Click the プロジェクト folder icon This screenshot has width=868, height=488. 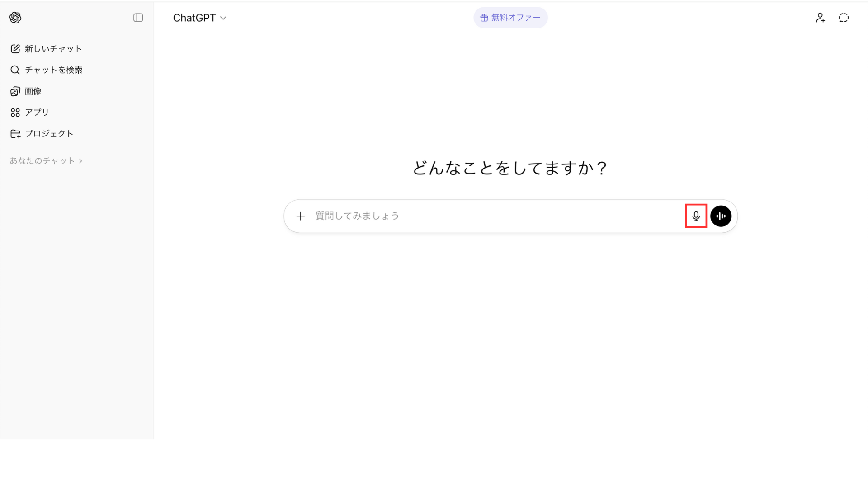[x=15, y=134]
